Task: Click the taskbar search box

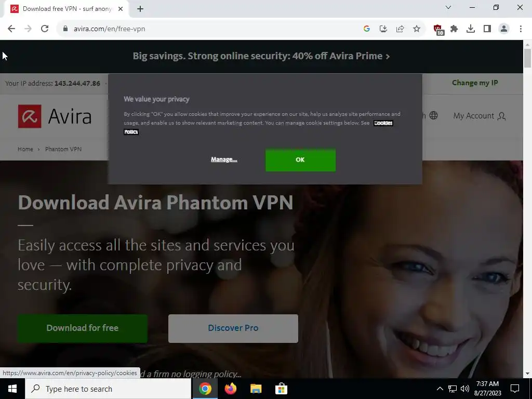Action: click(x=108, y=389)
